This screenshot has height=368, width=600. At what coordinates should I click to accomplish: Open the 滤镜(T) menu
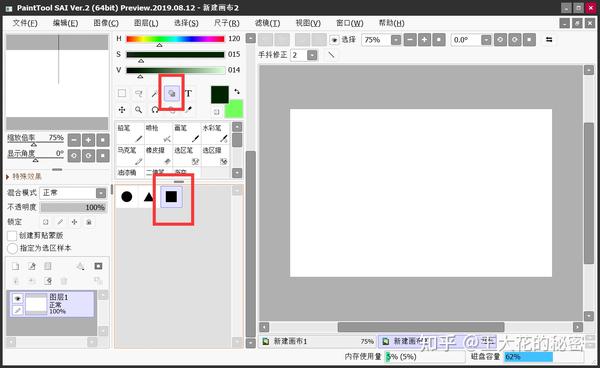(267, 23)
